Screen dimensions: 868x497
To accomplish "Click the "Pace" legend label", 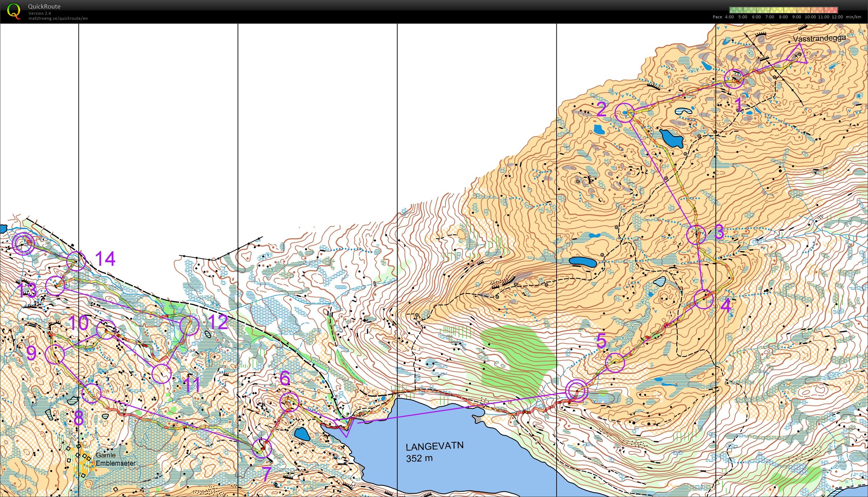I will coord(717,17).
